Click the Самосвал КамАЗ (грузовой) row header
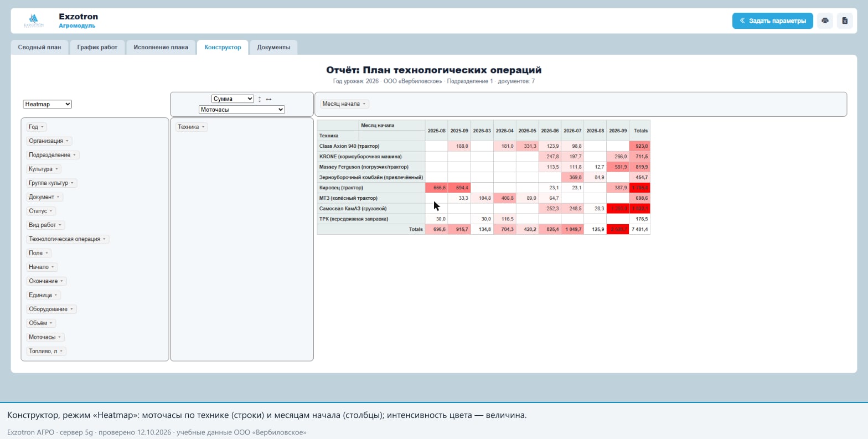Image resolution: width=868 pixels, height=439 pixels. pos(371,209)
